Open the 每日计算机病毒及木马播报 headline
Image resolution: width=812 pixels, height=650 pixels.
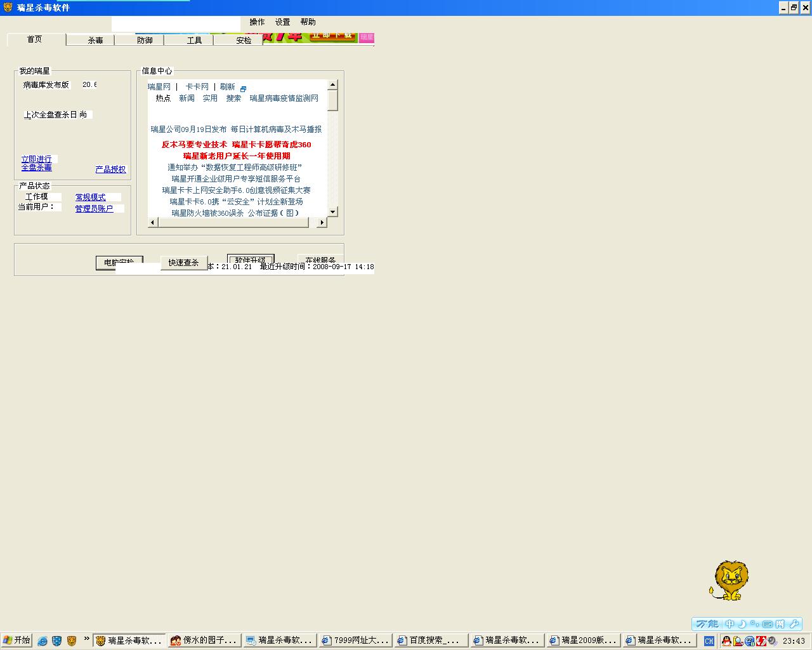276,129
